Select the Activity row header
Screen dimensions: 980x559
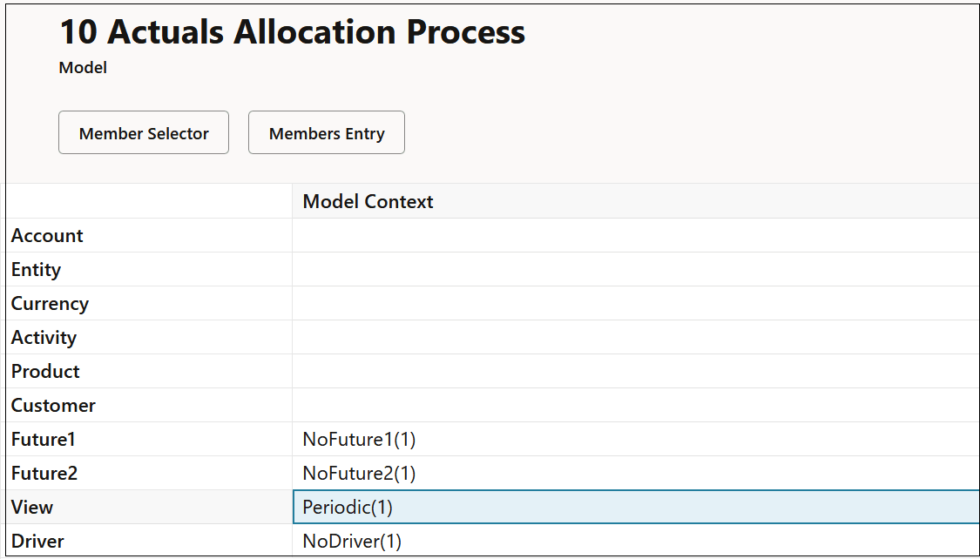pos(42,337)
